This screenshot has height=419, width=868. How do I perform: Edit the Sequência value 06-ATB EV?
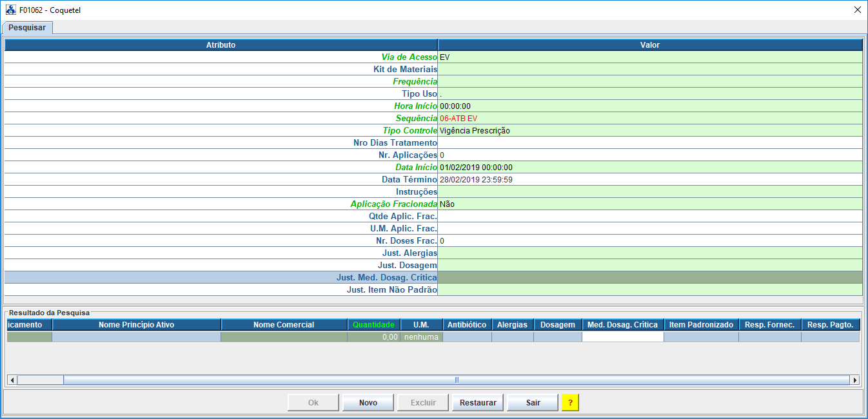click(x=649, y=119)
